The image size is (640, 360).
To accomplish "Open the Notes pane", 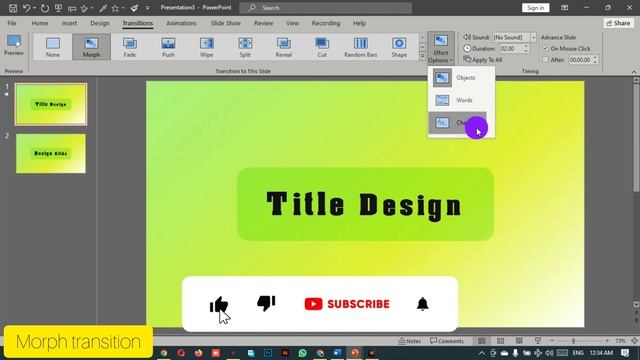I will click(x=409, y=341).
